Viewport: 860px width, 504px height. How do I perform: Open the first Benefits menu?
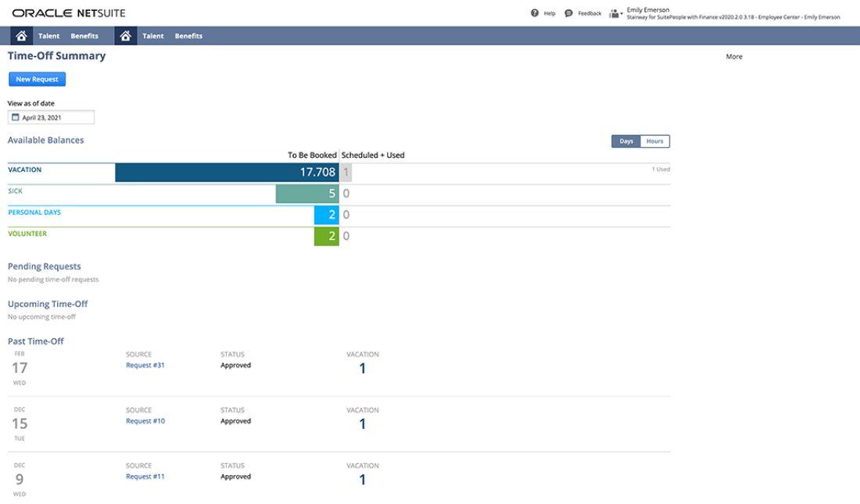(84, 36)
